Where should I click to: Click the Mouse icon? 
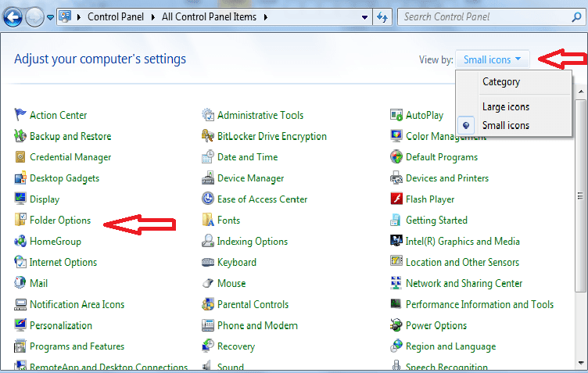tap(208, 283)
